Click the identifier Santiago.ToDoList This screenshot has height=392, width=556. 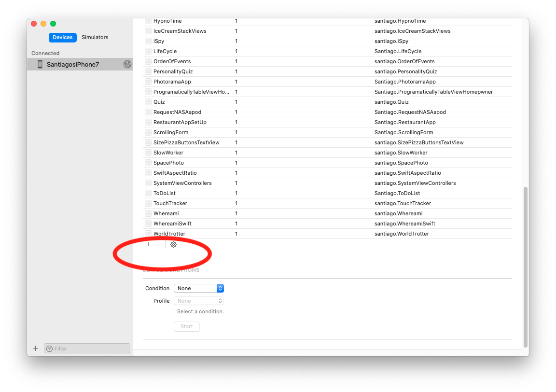397,193
